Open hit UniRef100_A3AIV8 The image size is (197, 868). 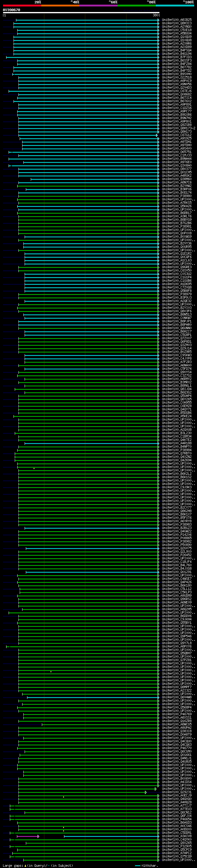click(x=177, y=836)
